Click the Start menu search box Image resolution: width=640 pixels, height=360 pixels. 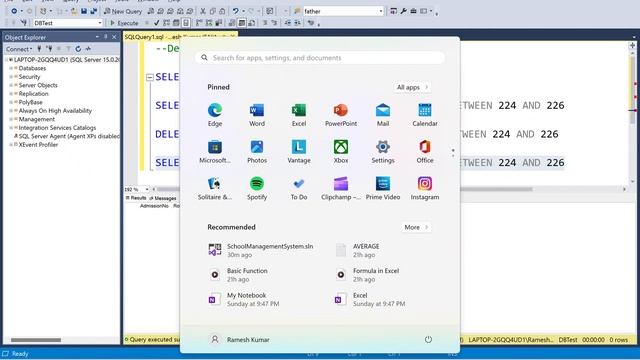pos(320,58)
